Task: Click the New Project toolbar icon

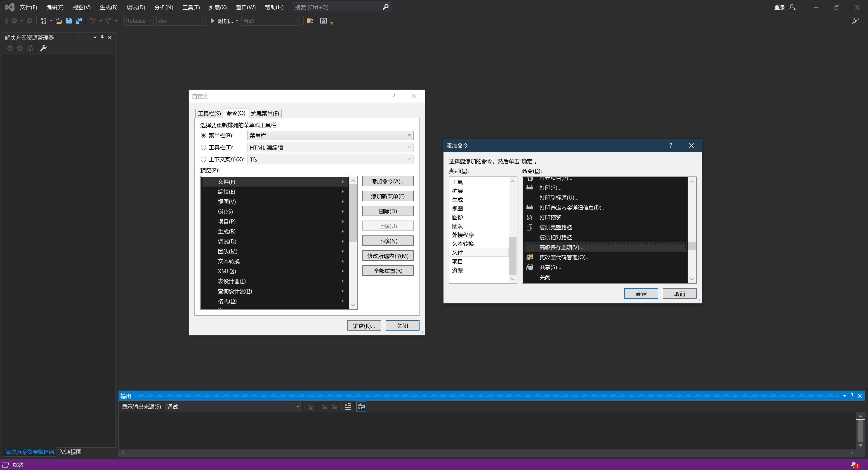Action: [x=43, y=21]
